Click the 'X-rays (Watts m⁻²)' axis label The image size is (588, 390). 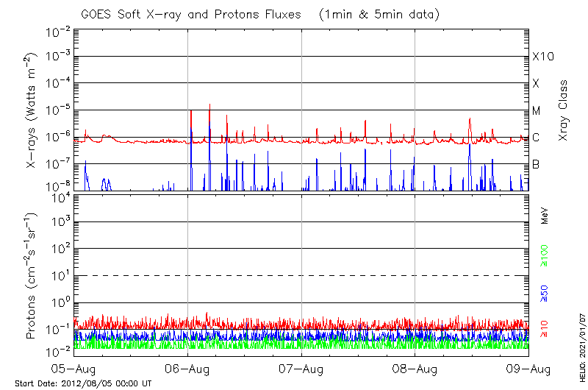pyautogui.click(x=32, y=110)
